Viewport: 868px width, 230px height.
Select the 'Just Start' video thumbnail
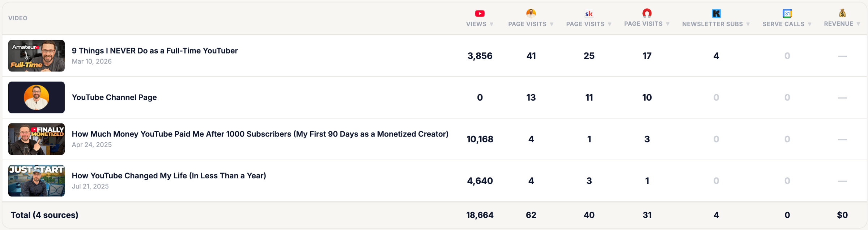coord(37,181)
